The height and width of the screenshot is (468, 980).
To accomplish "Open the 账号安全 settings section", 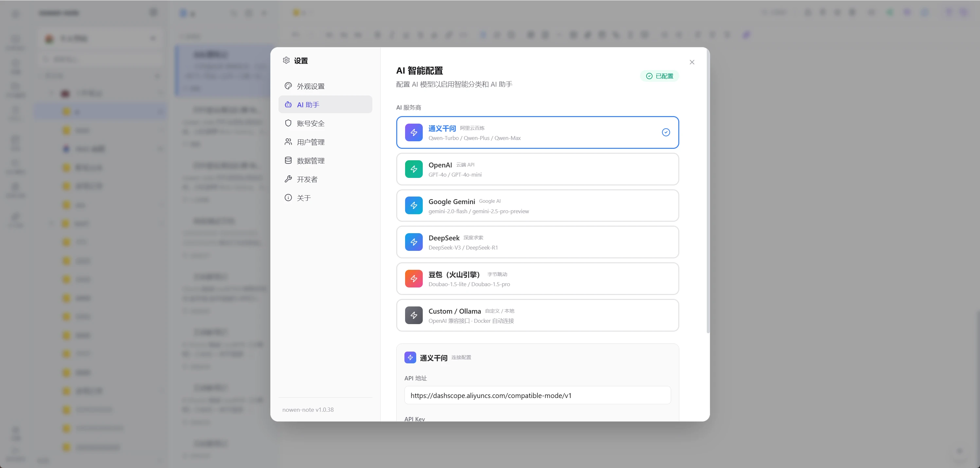I will click(325, 123).
